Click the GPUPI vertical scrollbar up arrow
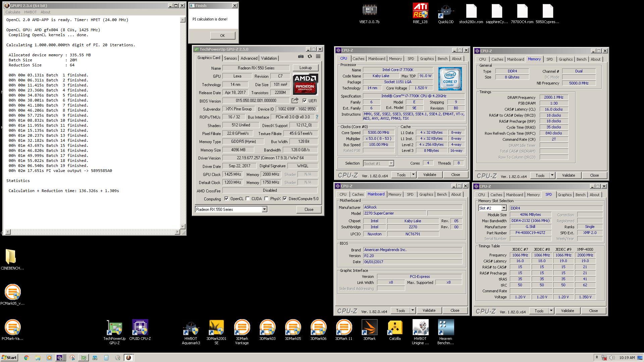644x362 pixels. 183,20
